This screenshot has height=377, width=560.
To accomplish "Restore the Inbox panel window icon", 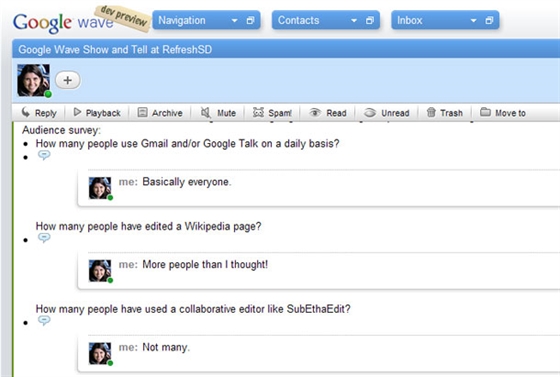I will (x=490, y=20).
